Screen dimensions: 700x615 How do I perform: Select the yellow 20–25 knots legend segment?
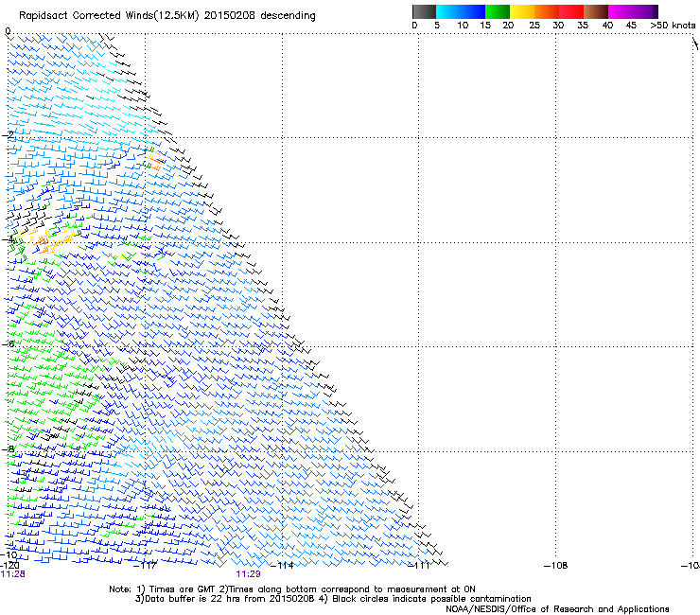(x=522, y=11)
